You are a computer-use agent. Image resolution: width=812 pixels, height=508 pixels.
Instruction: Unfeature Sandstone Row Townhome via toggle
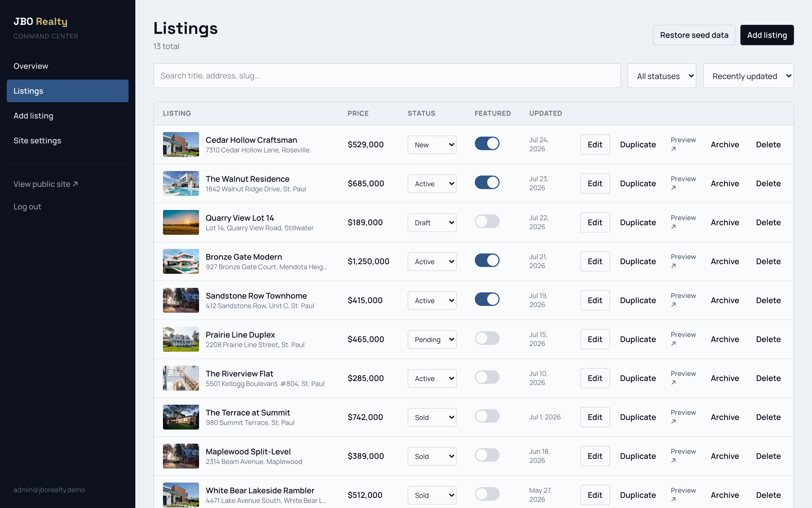point(487,299)
